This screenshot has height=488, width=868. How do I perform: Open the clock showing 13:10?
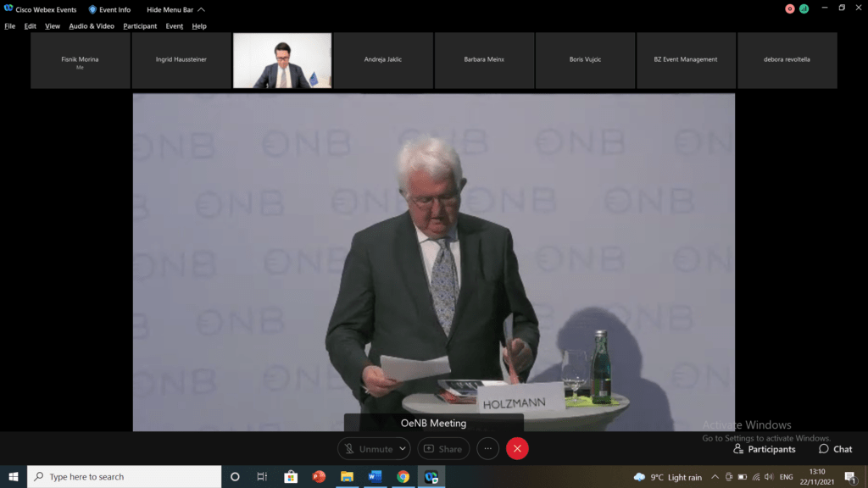click(x=817, y=476)
